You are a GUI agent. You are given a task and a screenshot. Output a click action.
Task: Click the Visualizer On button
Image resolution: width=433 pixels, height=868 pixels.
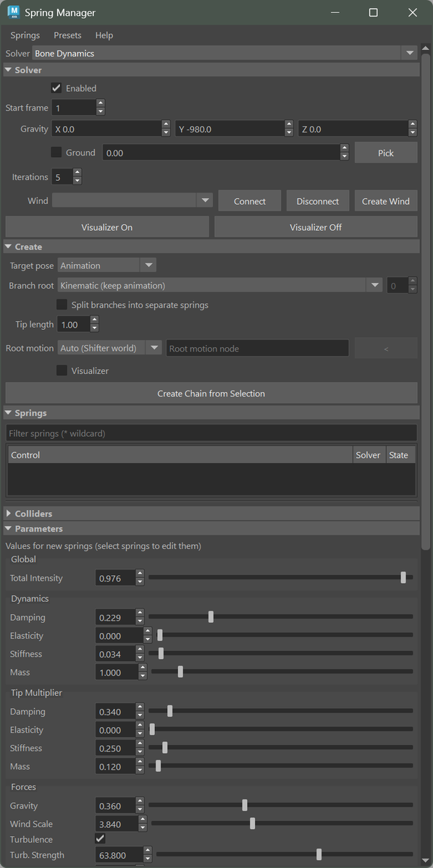pos(107,227)
